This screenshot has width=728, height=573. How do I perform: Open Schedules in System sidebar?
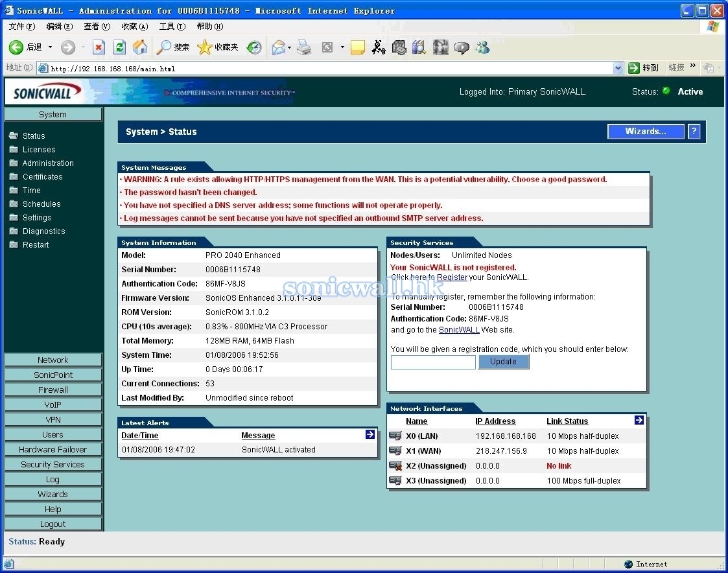(x=41, y=204)
